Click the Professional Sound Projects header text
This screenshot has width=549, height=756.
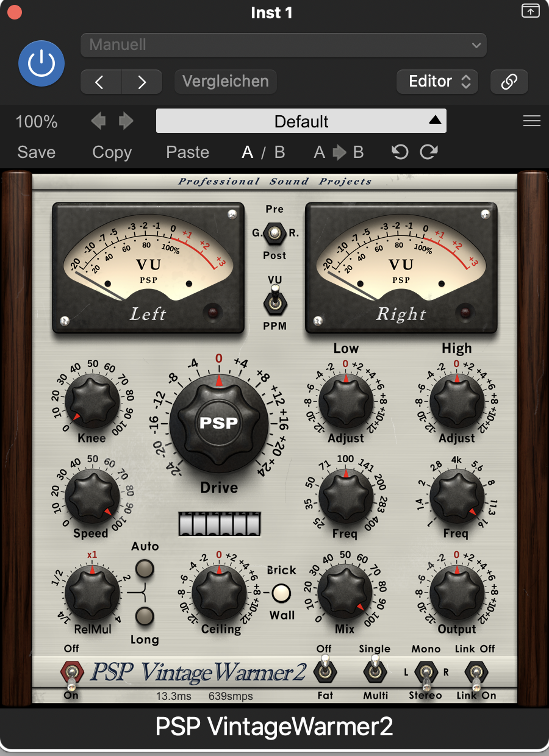[274, 182]
